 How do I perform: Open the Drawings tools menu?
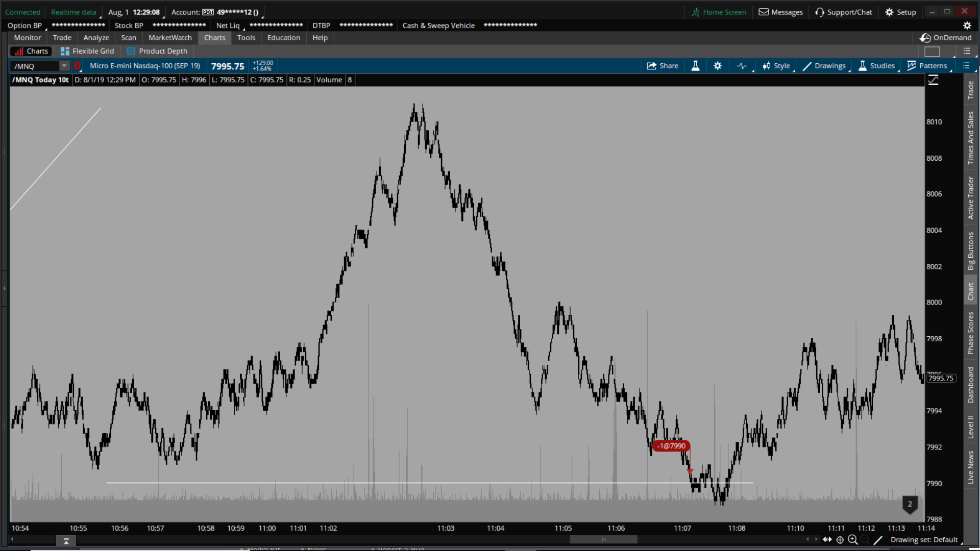[x=824, y=66]
